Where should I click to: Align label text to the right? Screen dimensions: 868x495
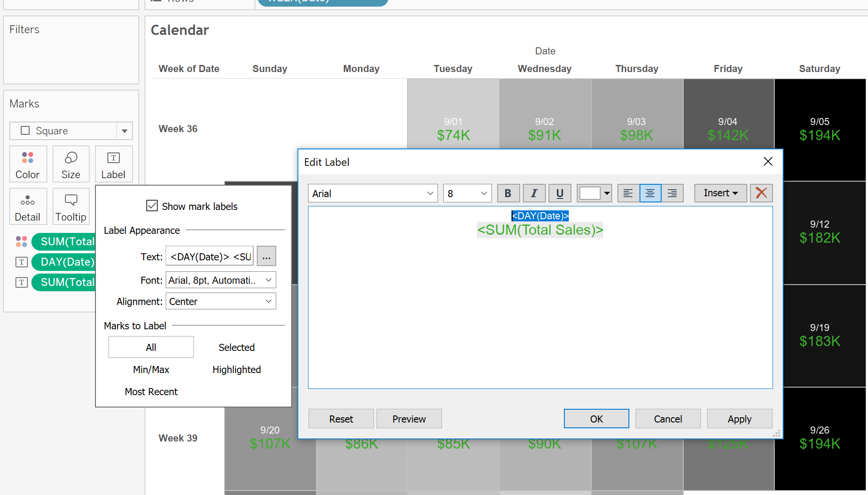click(672, 193)
